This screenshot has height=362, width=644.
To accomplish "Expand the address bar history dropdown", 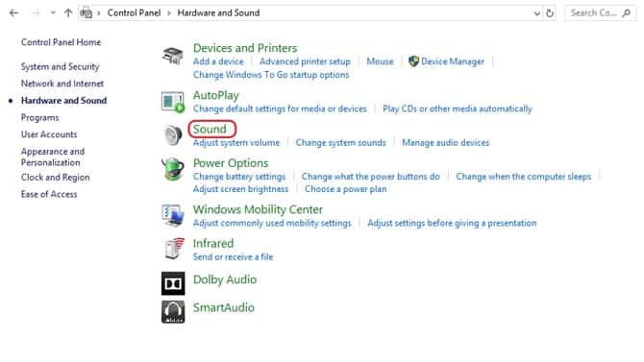I will tap(536, 13).
